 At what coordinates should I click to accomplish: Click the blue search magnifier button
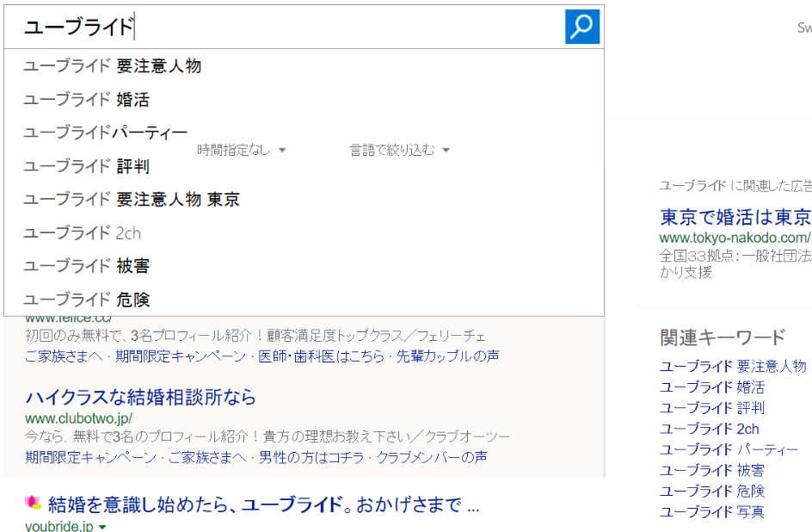click(581, 27)
